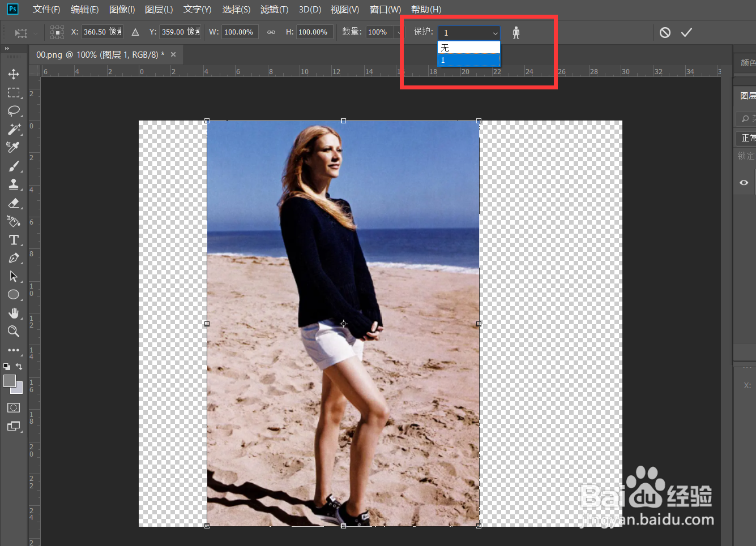Click the foreground color swatch
The width and height of the screenshot is (756, 546).
(9, 381)
